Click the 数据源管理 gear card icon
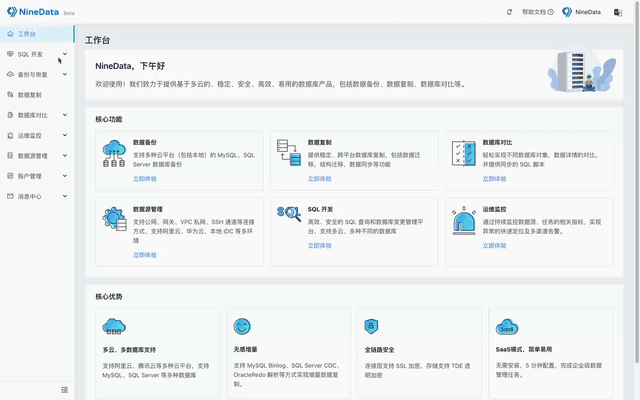640x400 pixels. 114,219
